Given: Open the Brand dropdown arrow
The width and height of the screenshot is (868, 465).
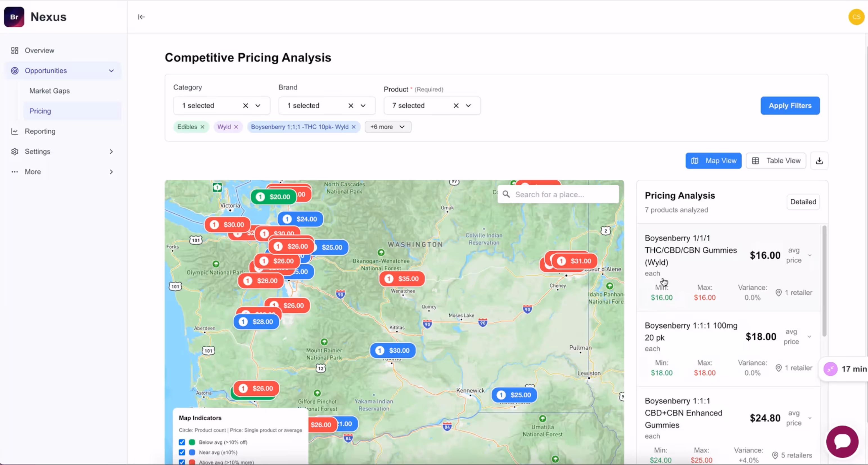Looking at the screenshot, I should tap(363, 106).
